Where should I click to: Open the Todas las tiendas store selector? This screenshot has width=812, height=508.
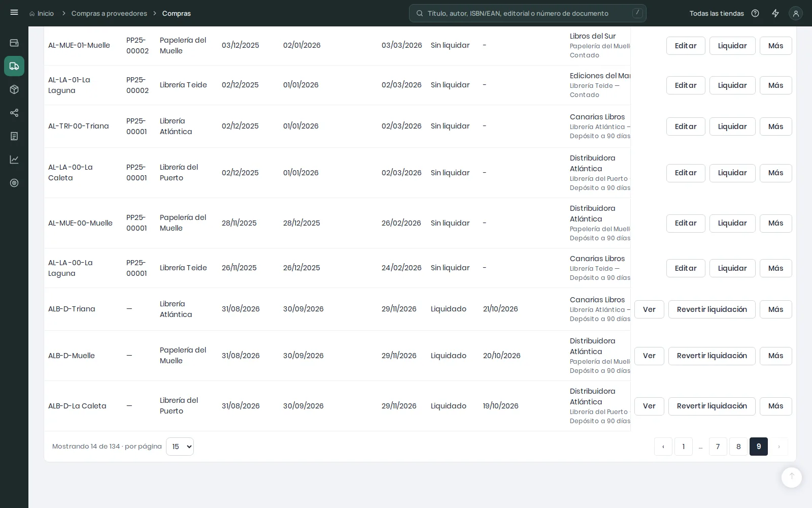point(717,14)
